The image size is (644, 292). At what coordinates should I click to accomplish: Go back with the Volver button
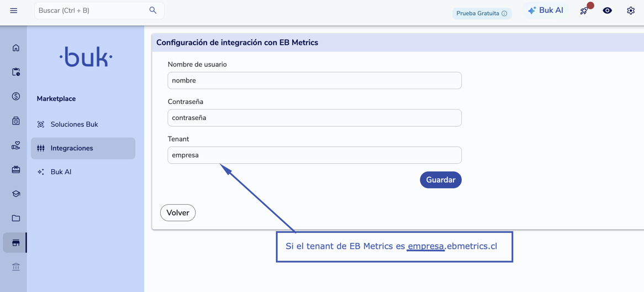[x=178, y=212]
